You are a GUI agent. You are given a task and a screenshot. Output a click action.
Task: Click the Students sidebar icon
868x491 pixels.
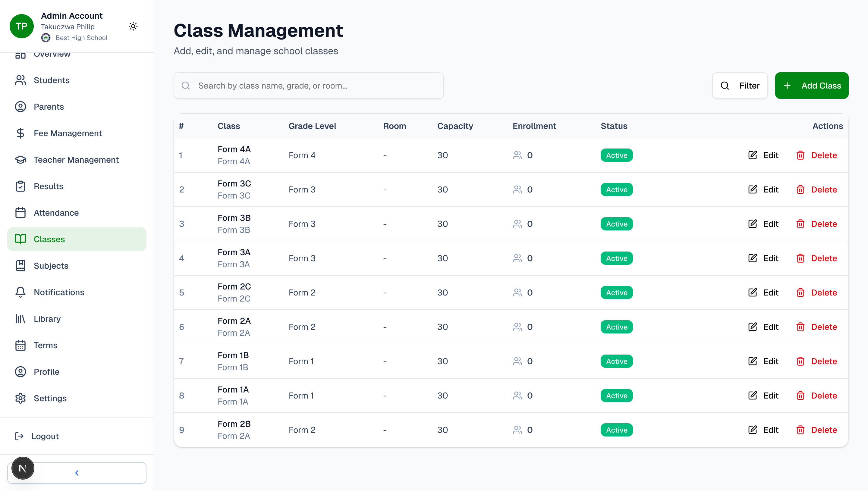tap(20, 80)
